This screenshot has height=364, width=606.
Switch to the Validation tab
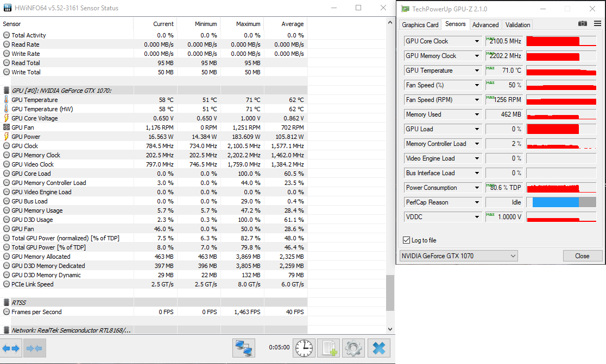(x=517, y=25)
